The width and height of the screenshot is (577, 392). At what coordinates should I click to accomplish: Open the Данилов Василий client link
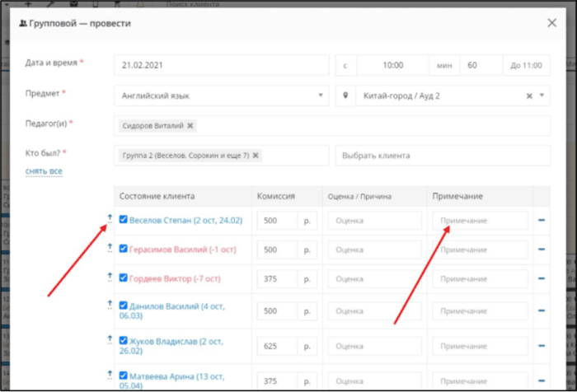(x=171, y=310)
